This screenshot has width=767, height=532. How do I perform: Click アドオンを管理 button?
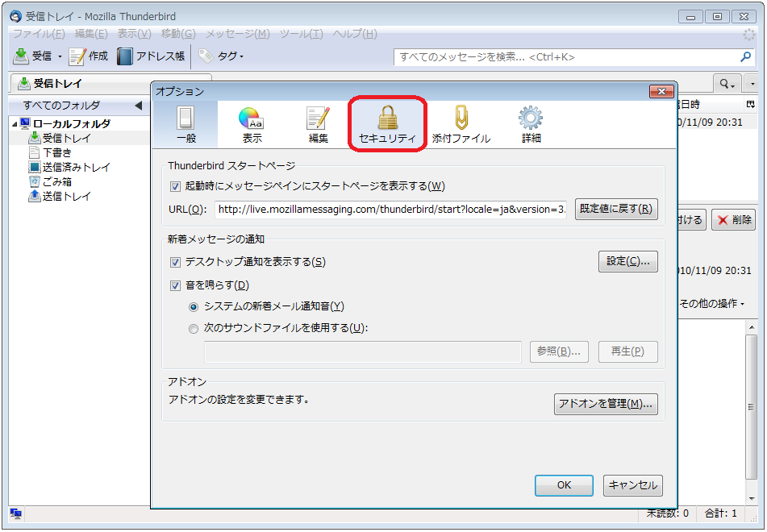pos(606,404)
